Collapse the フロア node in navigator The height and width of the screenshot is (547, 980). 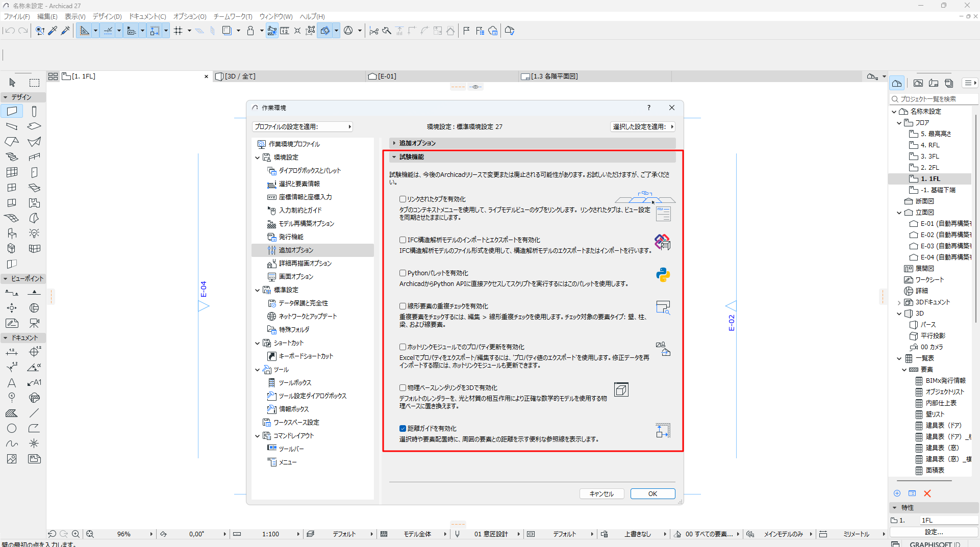coord(899,123)
